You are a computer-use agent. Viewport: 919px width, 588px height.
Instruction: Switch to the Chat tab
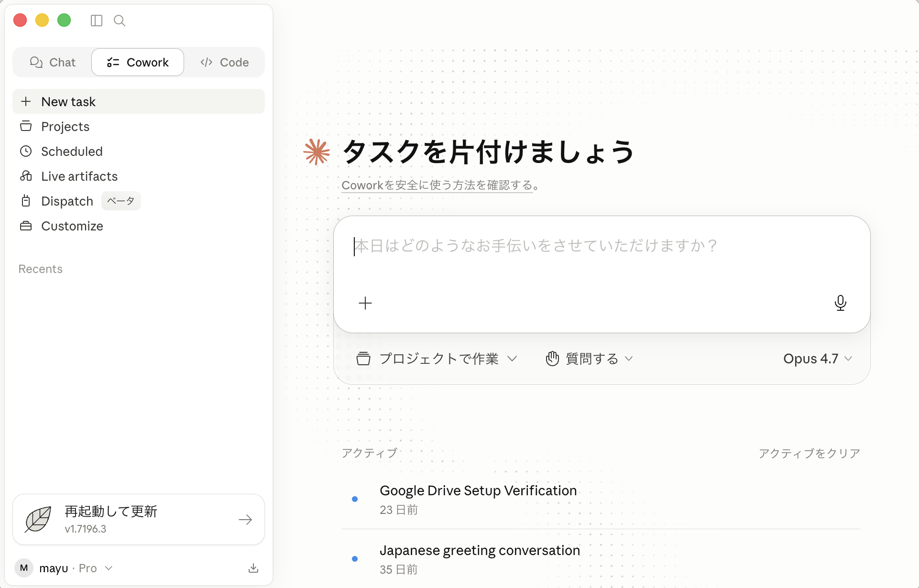tap(53, 62)
